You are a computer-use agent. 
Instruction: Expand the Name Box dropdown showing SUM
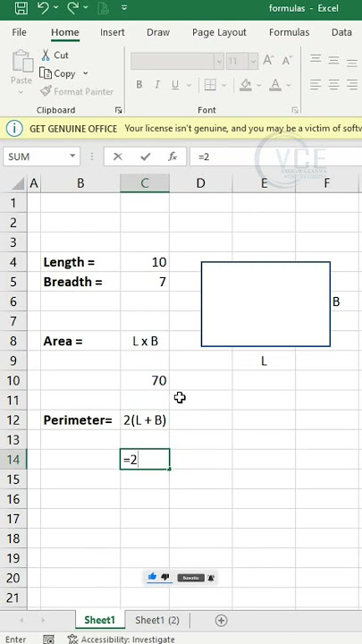[x=72, y=156]
